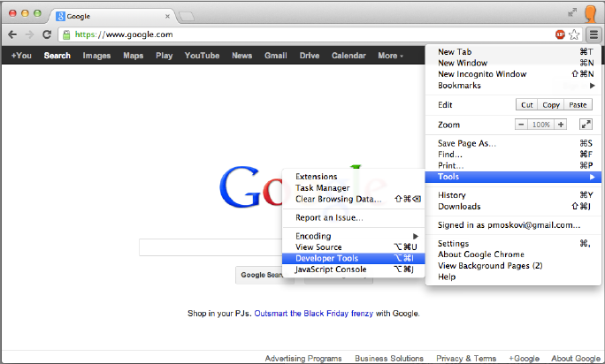
Task: Click Drive in Google bar
Action: pos(310,56)
